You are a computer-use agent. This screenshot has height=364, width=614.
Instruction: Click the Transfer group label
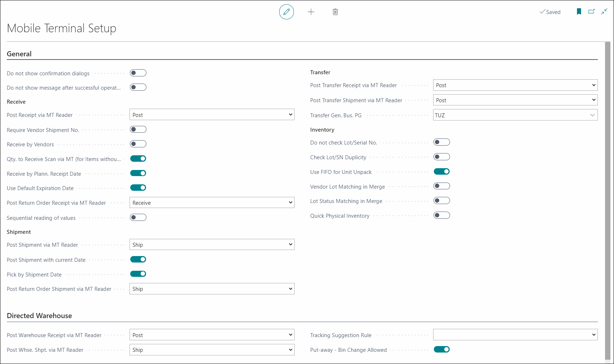[x=320, y=72]
